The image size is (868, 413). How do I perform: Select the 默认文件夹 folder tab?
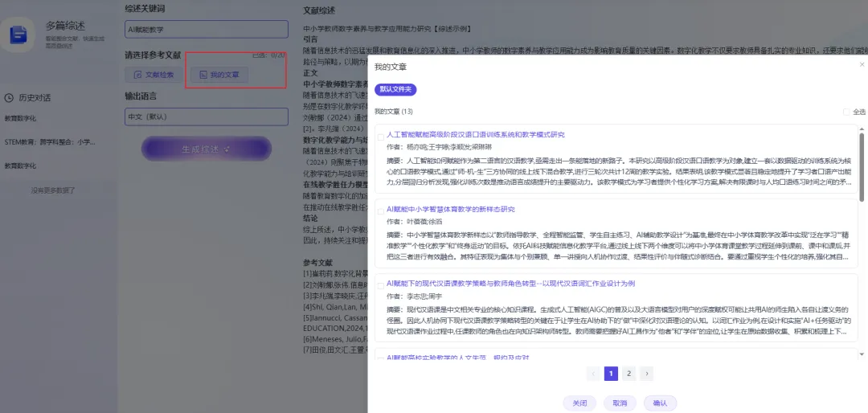[x=395, y=90]
